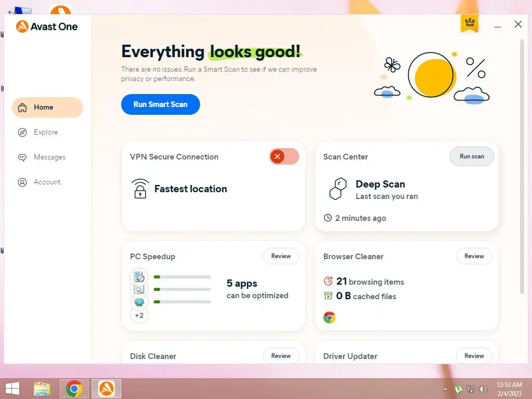The image size is (532, 399).
Task: Click the Last scan you ran text
Action: tap(387, 196)
